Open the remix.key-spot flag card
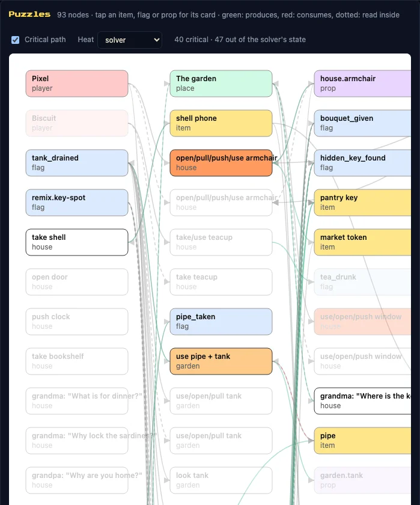 tap(77, 203)
